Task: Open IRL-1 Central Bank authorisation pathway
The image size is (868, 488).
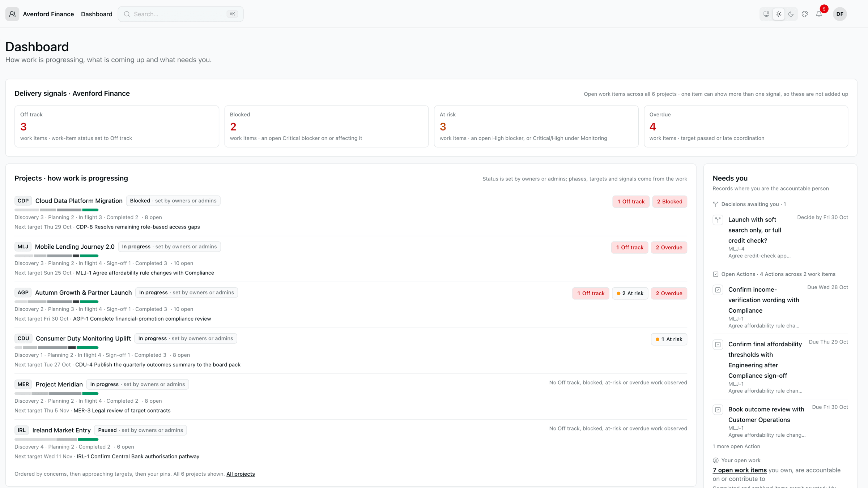Action: 138,457
